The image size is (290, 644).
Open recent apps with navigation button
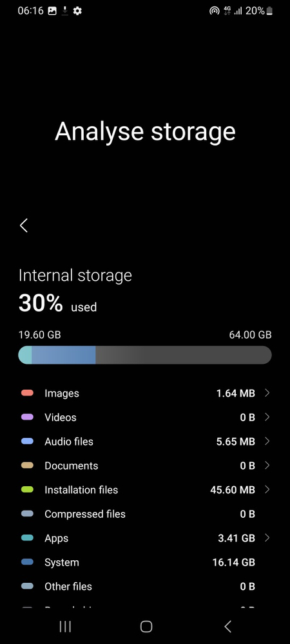[65, 627]
